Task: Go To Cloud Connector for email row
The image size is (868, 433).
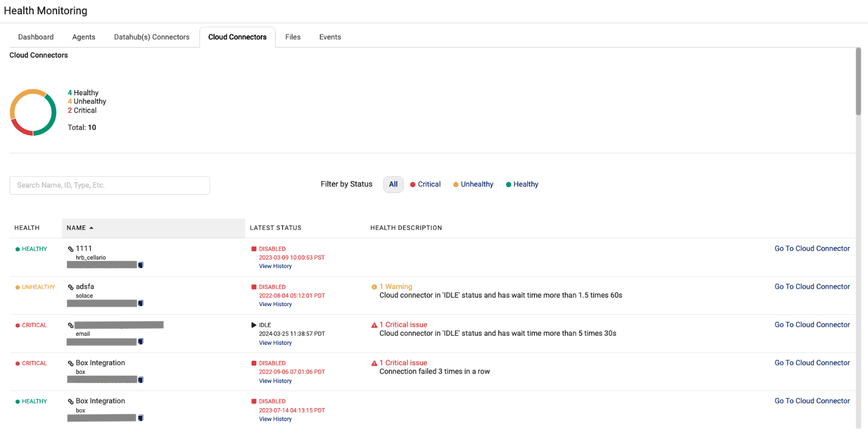Action: pos(812,325)
